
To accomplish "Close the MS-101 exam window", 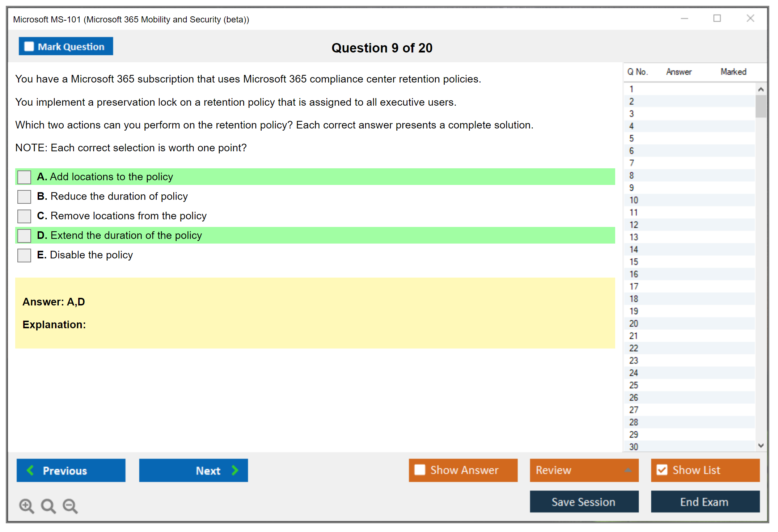I will pos(750,18).
